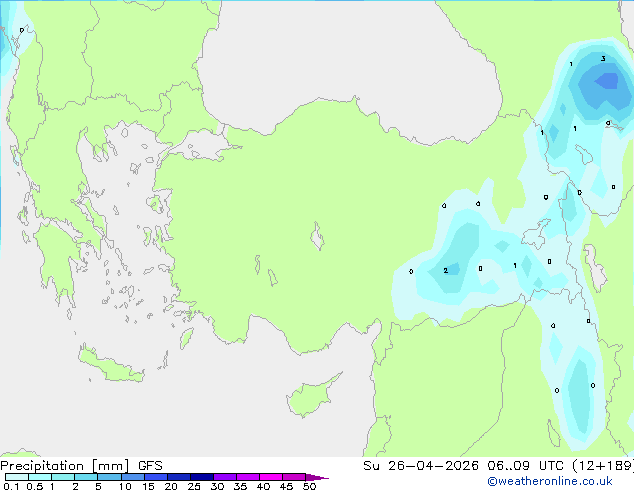Image resolution: width=634 pixels, height=490 pixels.
Task: Click the 0.5–1 mm light cyan legend swatch
Action: [40, 477]
